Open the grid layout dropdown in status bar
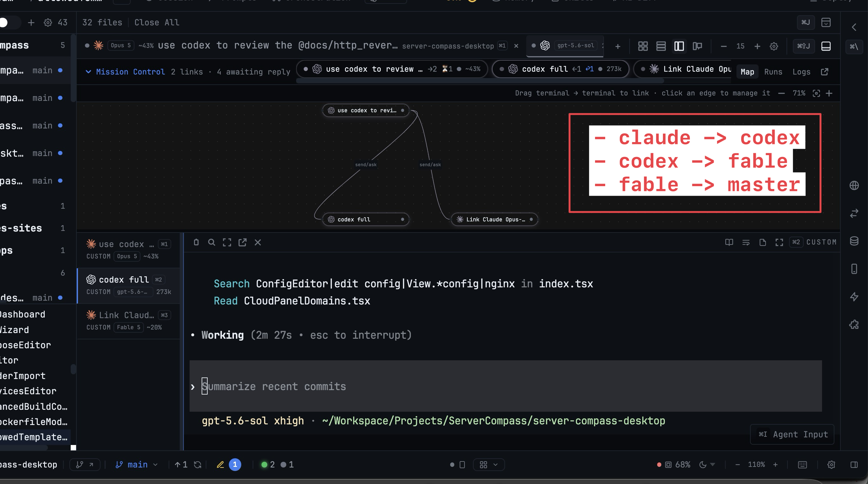 pyautogui.click(x=488, y=465)
